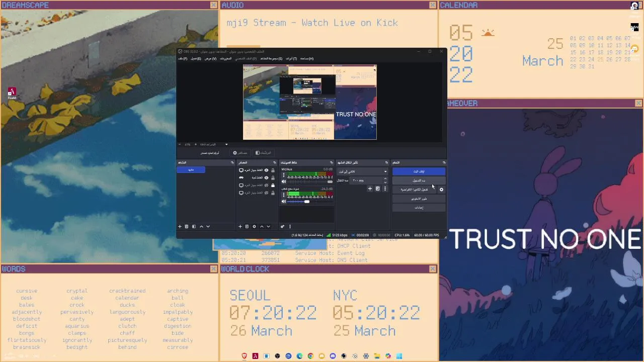The width and height of the screenshot is (644, 362).
Task: Open preview scaling dropdown below preview
Action: point(213,144)
